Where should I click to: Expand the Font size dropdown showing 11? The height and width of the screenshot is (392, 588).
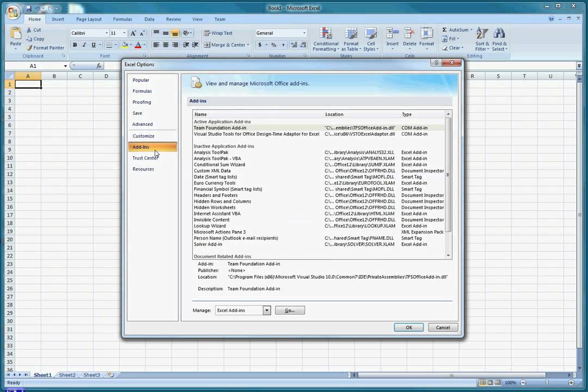coord(124,33)
